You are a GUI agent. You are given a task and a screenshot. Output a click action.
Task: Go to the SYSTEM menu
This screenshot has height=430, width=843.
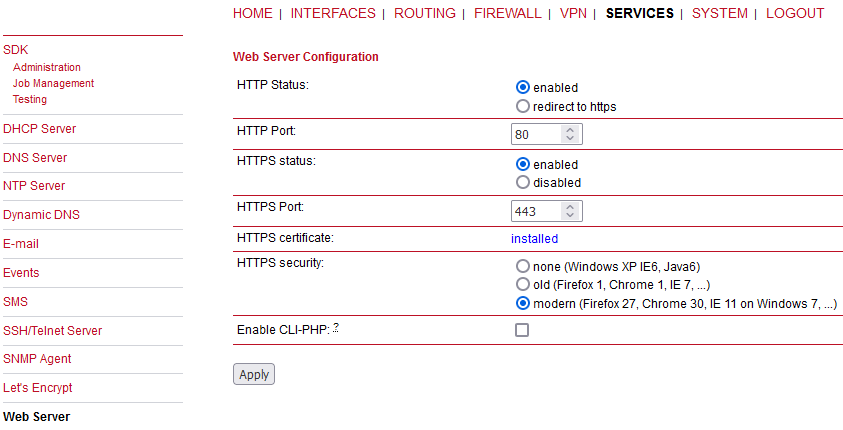[x=719, y=13]
